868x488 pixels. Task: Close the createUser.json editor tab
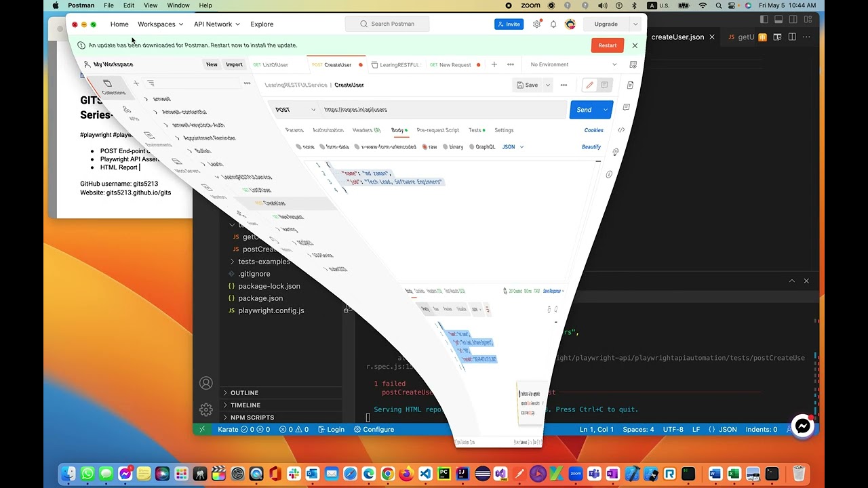pos(712,37)
